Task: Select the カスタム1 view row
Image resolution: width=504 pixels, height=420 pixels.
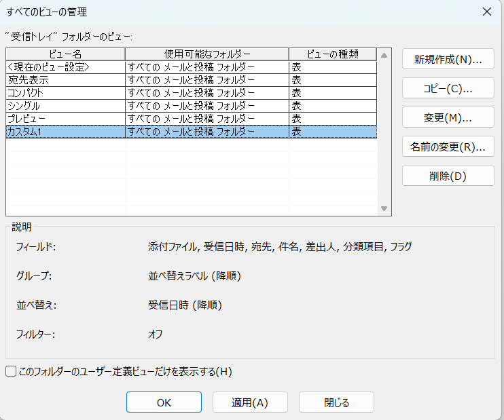Action: pyautogui.click(x=65, y=132)
